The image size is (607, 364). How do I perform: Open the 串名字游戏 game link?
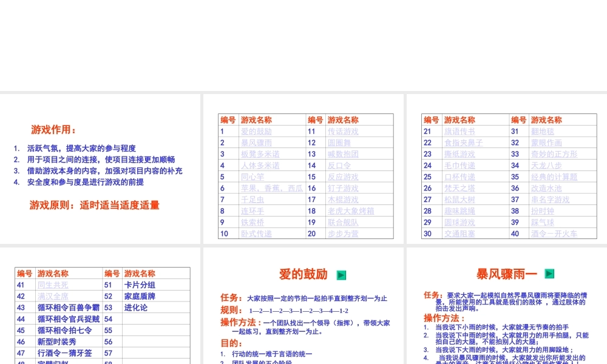[550, 200]
